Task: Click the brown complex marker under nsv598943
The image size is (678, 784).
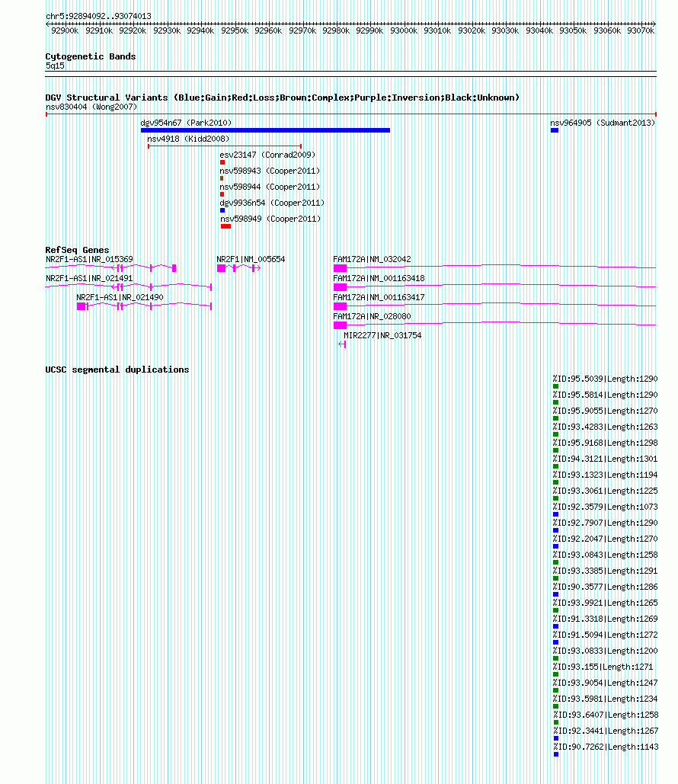Action: [x=222, y=178]
